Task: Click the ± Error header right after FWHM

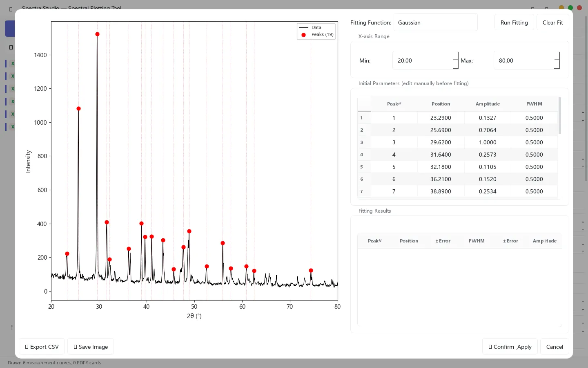Action: point(510,241)
